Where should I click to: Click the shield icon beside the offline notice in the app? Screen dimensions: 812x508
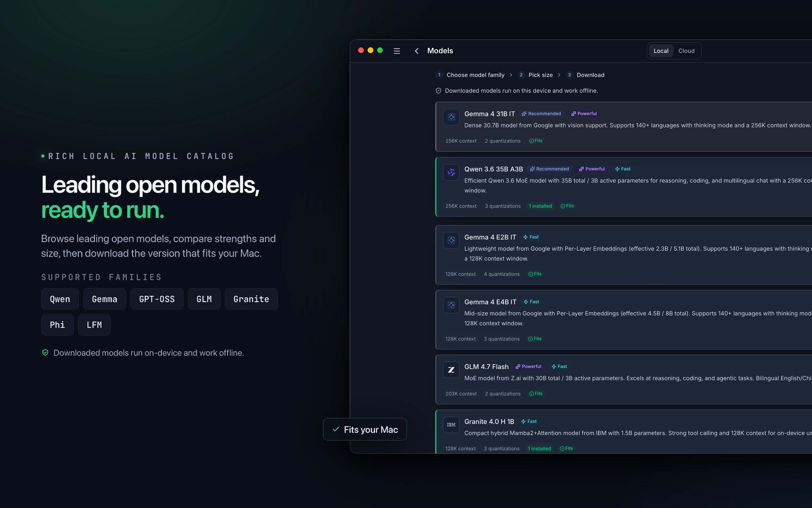click(438, 91)
